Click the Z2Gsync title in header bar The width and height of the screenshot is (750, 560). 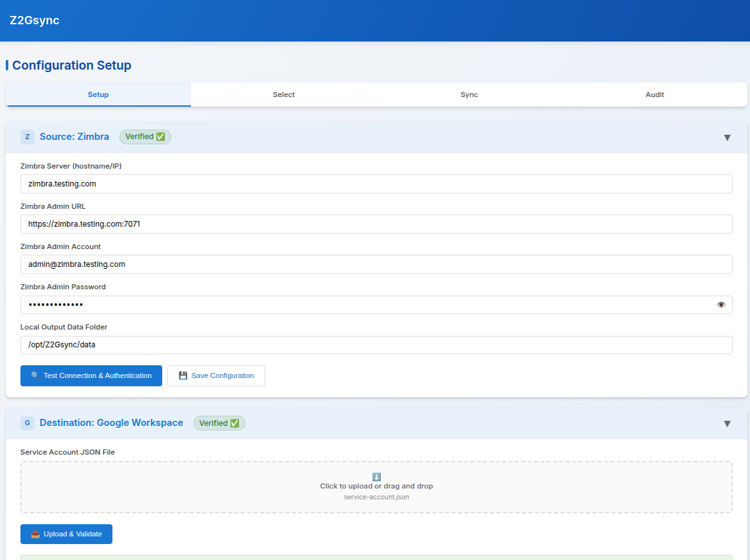tap(34, 20)
